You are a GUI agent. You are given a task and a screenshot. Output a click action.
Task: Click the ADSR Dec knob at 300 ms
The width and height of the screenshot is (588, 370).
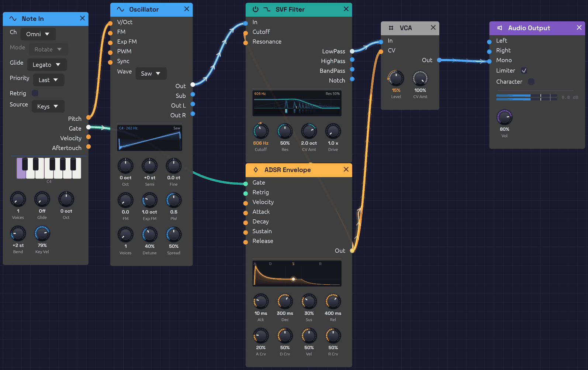coord(285,301)
